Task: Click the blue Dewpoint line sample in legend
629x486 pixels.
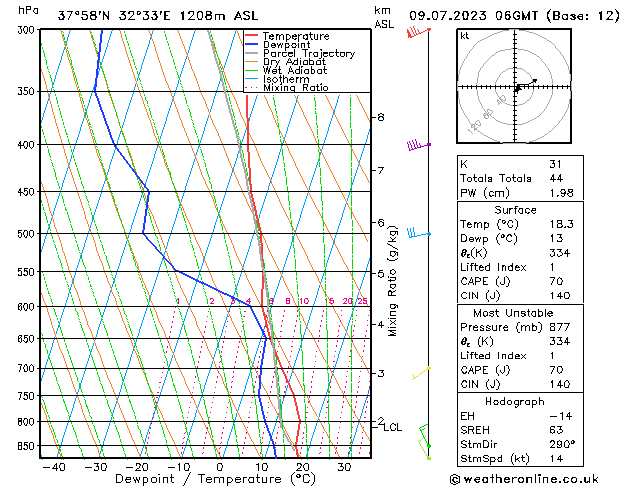Action: (x=252, y=45)
